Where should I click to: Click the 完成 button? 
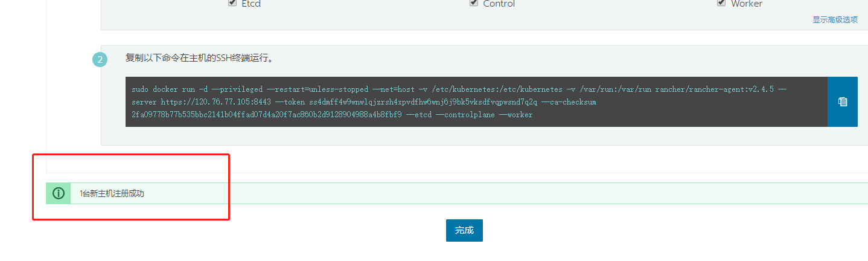coord(464,230)
